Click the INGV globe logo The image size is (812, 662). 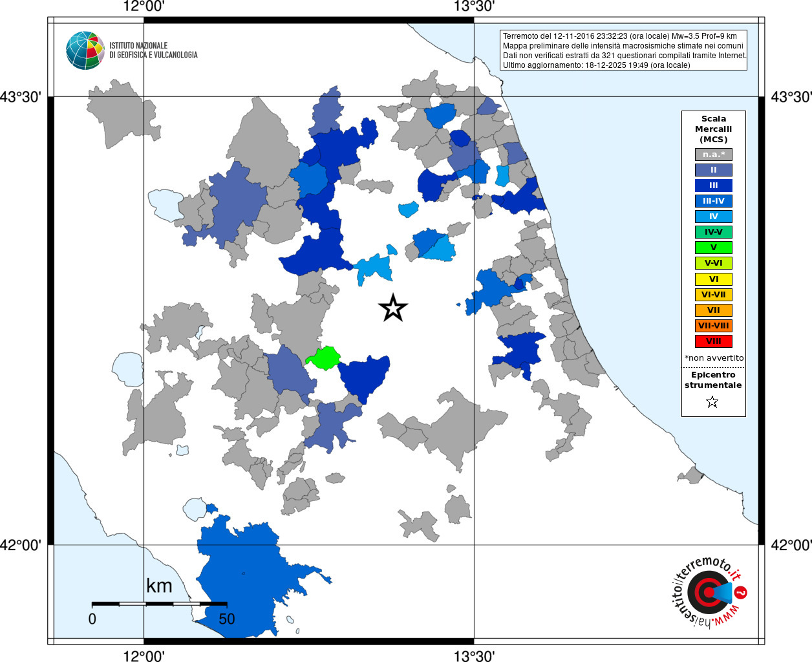pyautogui.click(x=85, y=50)
